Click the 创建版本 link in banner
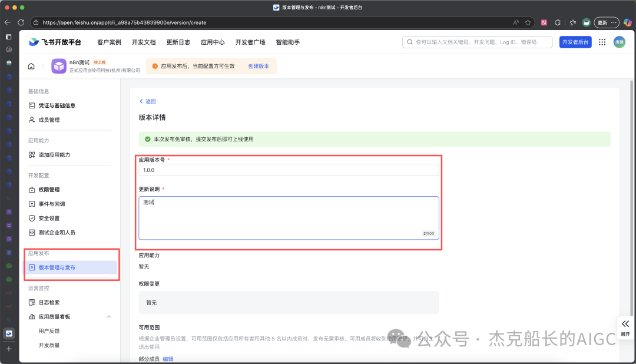The width and height of the screenshot is (636, 364). [x=259, y=66]
